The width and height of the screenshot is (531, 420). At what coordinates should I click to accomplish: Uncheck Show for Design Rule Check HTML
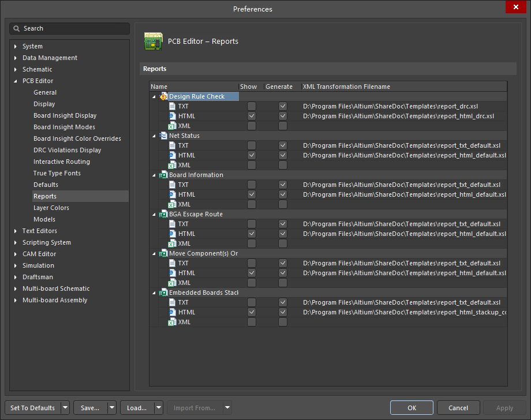(252, 116)
